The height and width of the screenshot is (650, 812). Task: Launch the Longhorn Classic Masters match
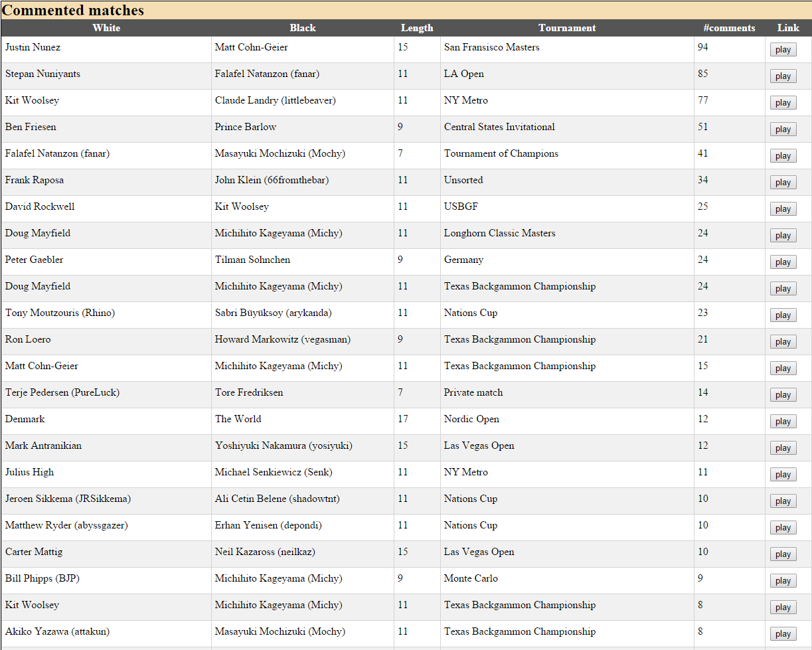point(783,236)
